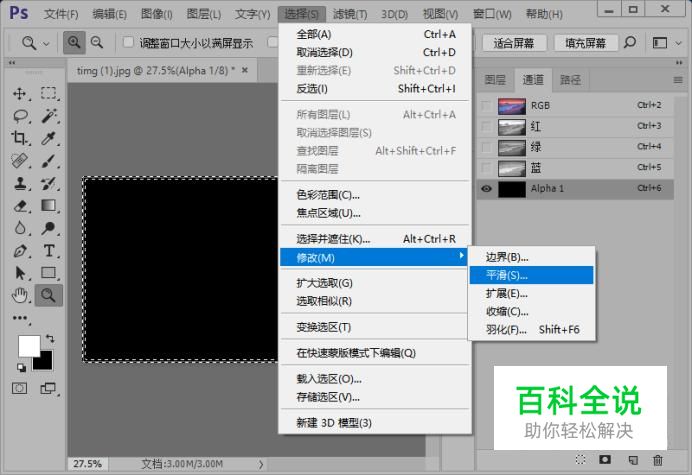Screen dimensions: 692x475
Task: Reset default foreground and background colors
Action: pos(21,367)
